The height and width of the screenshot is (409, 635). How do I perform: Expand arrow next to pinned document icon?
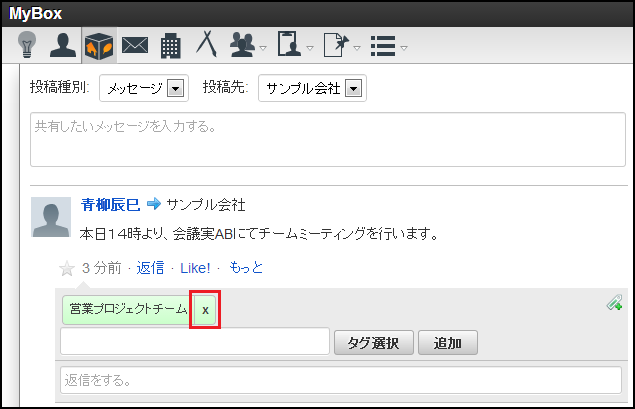pos(357,48)
